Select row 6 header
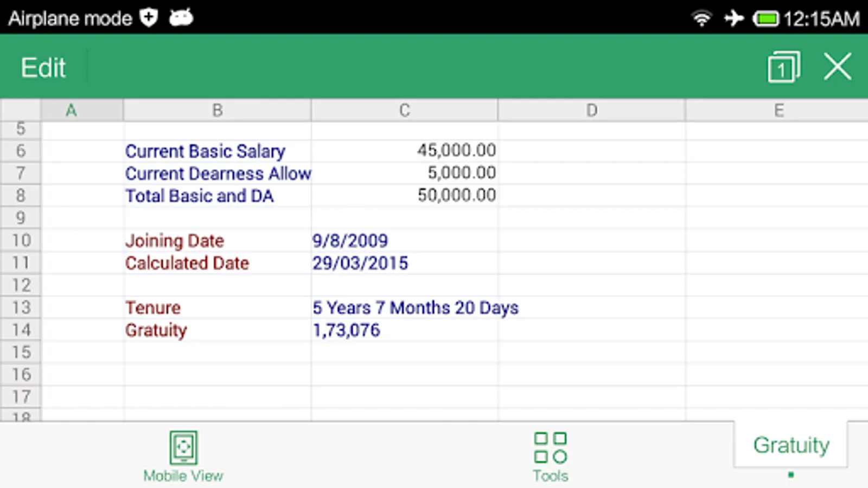This screenshot has height=488, width=868. [x=21, y=151]
